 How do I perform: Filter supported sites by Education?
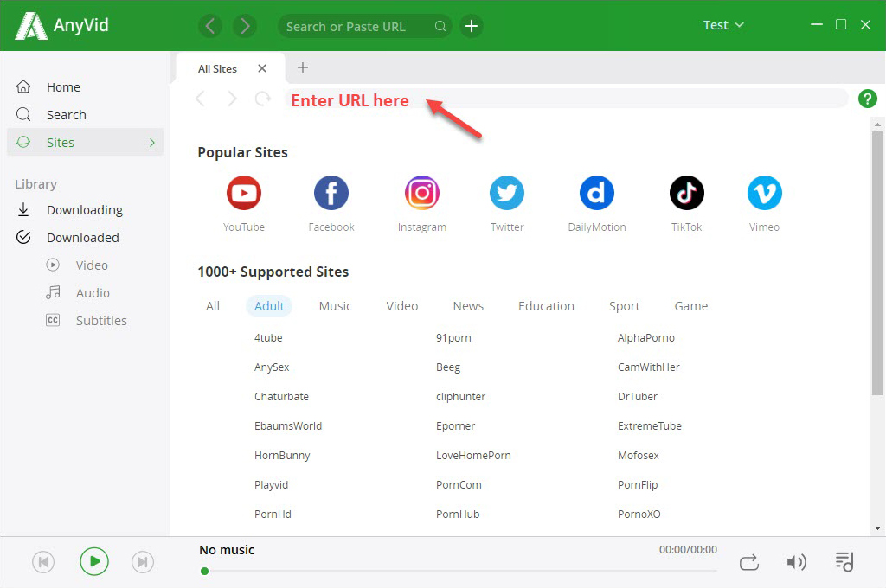pyautogui.click(x=546, y=306)
